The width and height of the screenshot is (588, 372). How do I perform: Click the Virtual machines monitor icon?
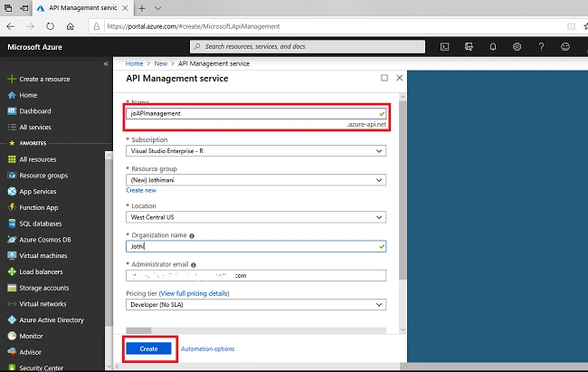point(12,255)
